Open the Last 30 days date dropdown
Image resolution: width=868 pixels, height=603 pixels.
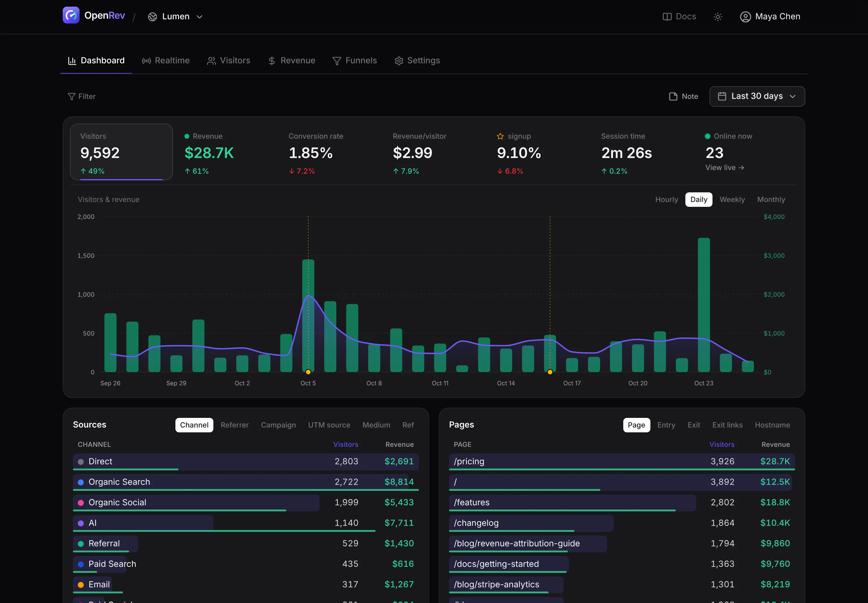tap(757, 96)
